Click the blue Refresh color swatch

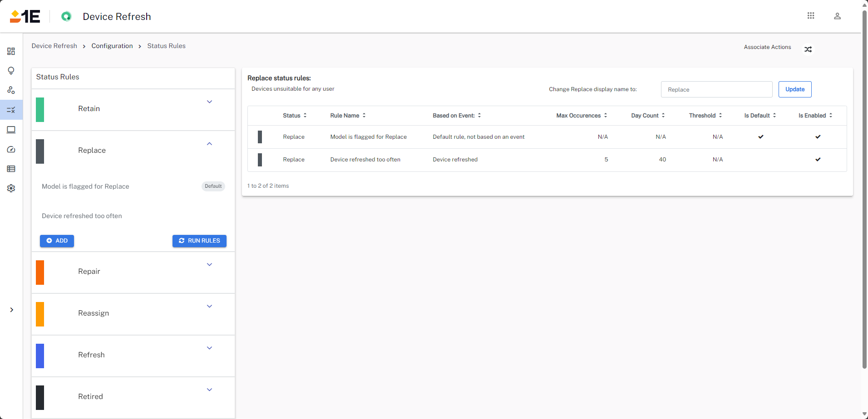[40, 356]
